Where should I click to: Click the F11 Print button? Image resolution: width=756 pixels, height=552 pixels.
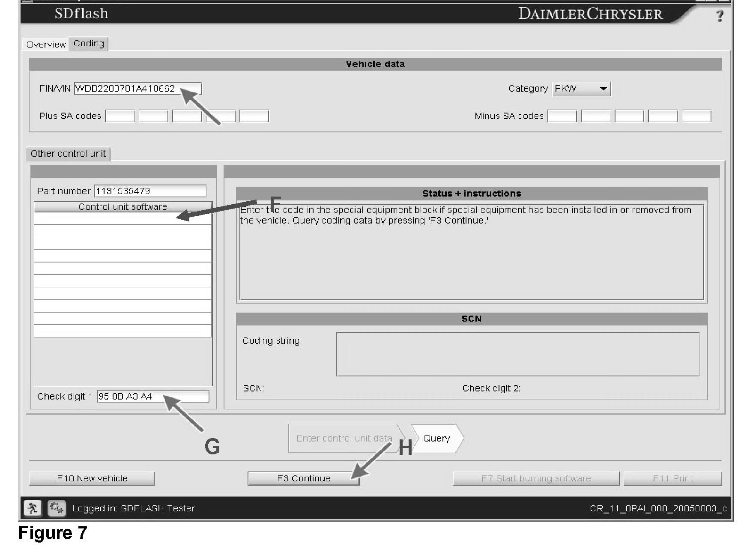coord(672,478)
